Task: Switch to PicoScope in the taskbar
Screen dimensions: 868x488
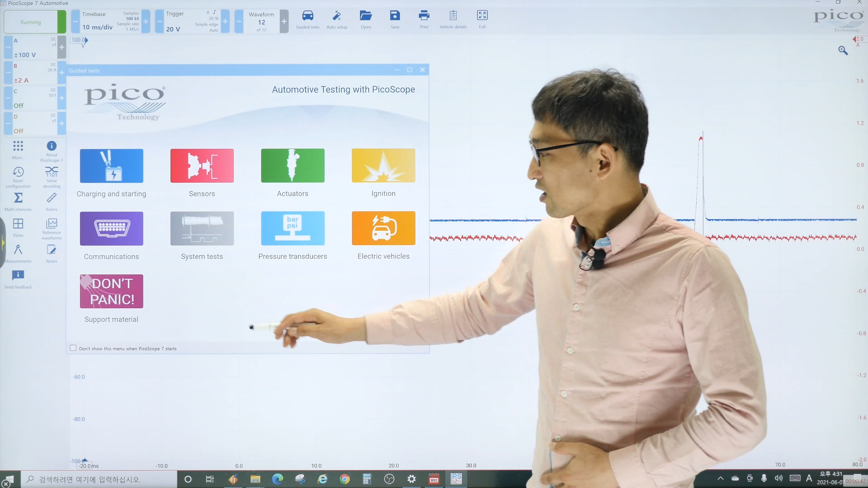Action: (x=456, y=479)
